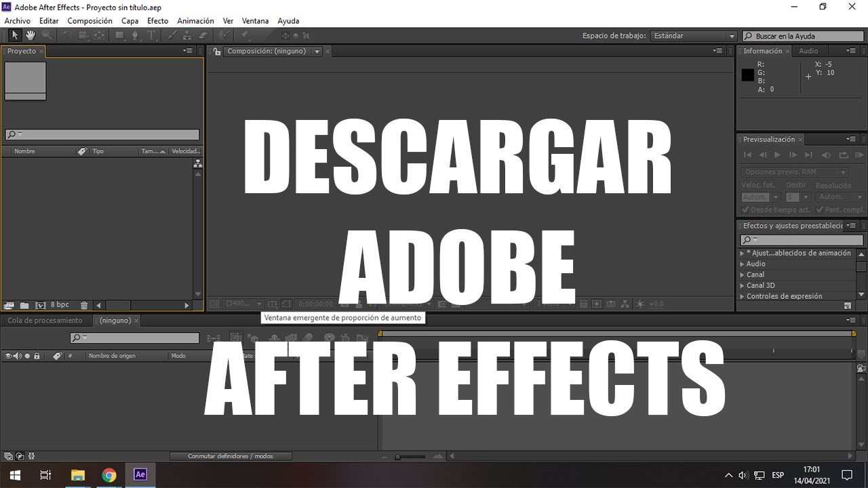Select the Pen tool
This screenshot has height=488, width=868.
coord(136,35)
